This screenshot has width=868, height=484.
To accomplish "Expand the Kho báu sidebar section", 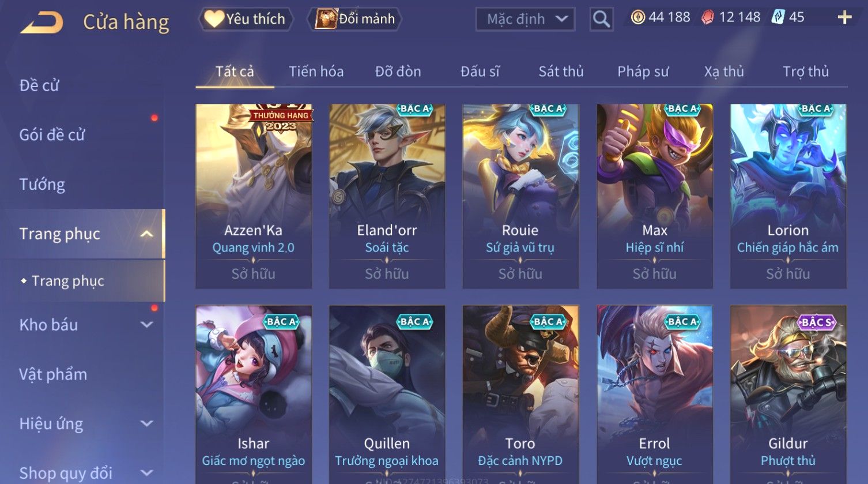I will [x=146, y=325].
